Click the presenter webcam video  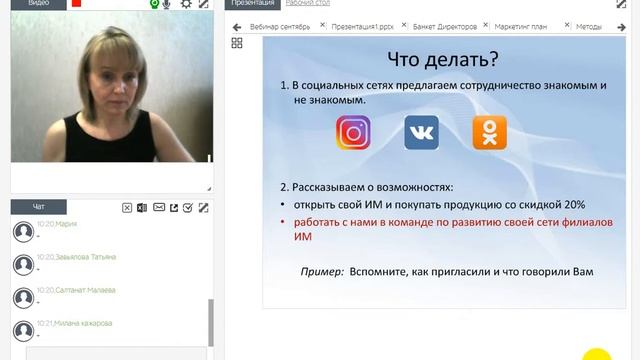click(x=112, y=87)
